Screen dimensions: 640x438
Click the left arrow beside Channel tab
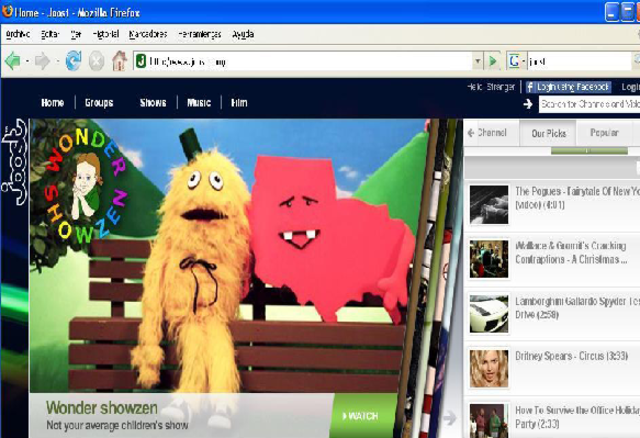(471, 133)
